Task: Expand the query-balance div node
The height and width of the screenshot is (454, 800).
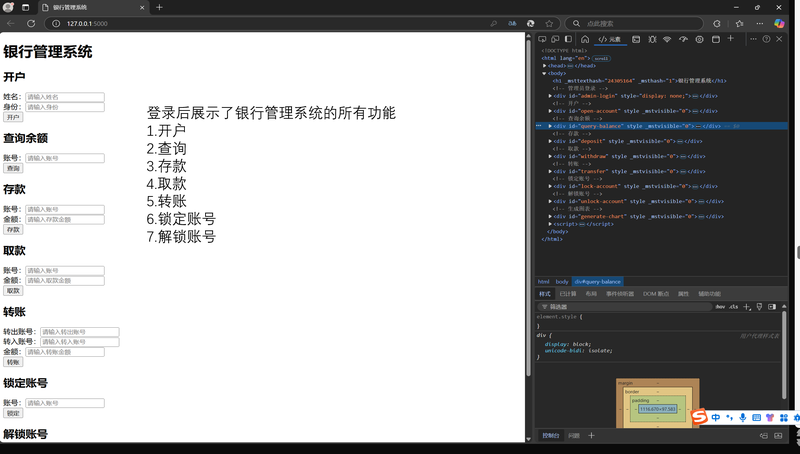Action: coord(550,126)
